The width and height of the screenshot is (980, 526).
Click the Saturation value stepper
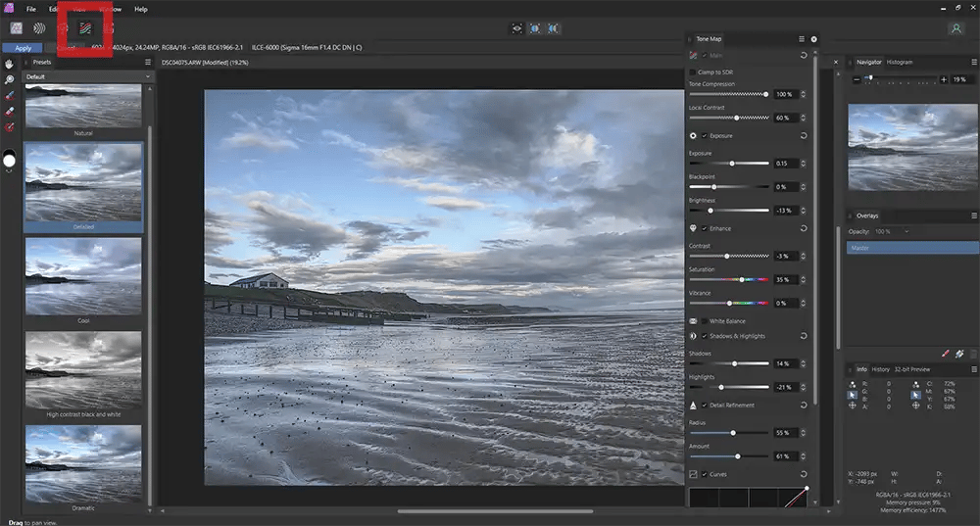(x=804, y=280)
